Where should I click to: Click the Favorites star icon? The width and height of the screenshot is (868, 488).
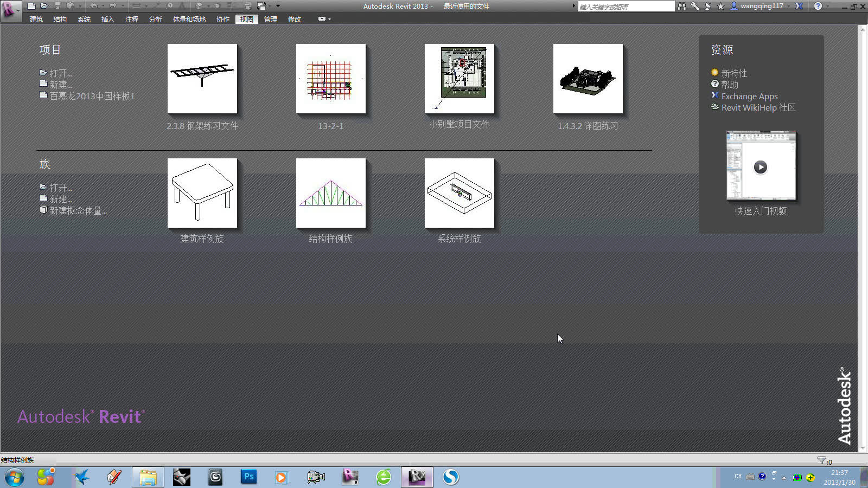(721, 6)
